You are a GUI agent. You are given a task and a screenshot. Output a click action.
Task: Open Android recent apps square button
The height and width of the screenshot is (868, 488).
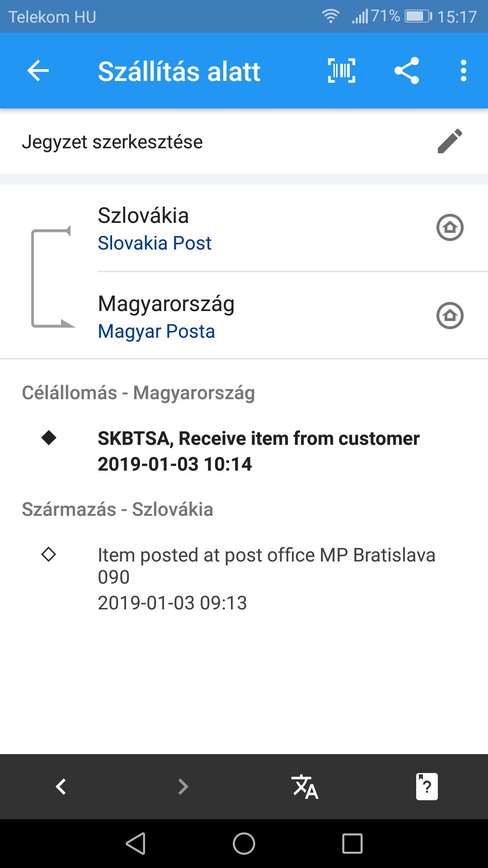click(352, 844)
